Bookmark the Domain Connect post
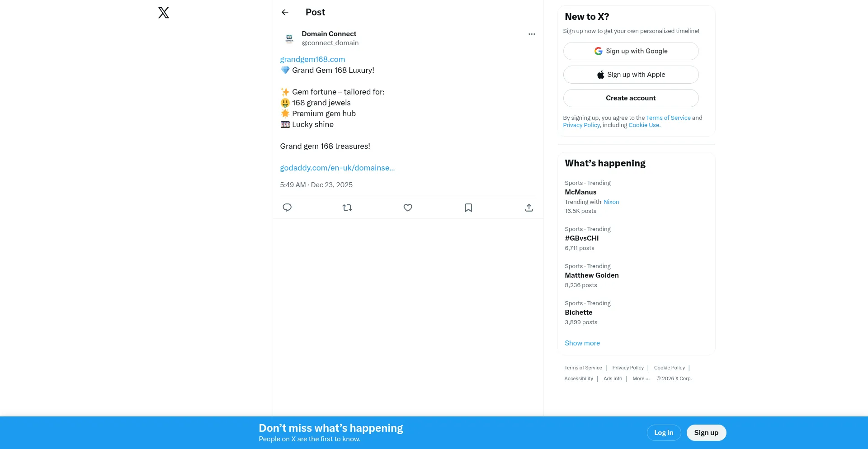Screen dimensions: 868x449 [468, 208]
